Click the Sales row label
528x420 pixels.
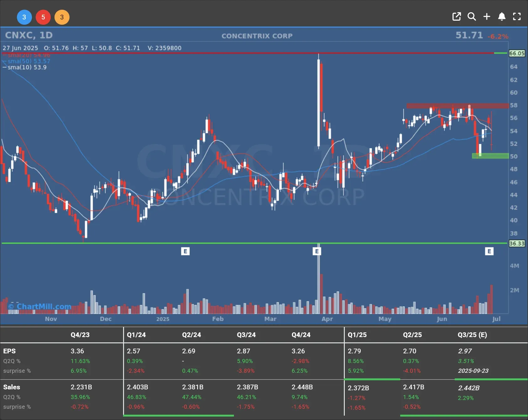pos(12,387)
